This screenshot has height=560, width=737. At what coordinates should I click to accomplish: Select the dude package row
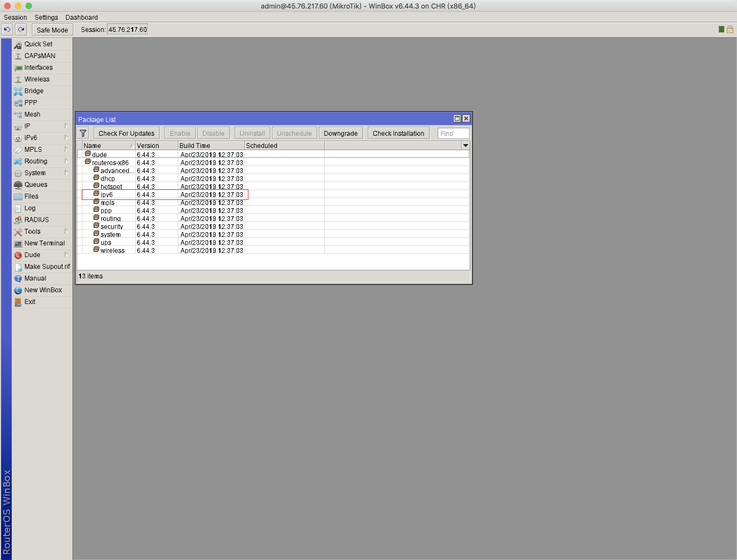(273, 154)
